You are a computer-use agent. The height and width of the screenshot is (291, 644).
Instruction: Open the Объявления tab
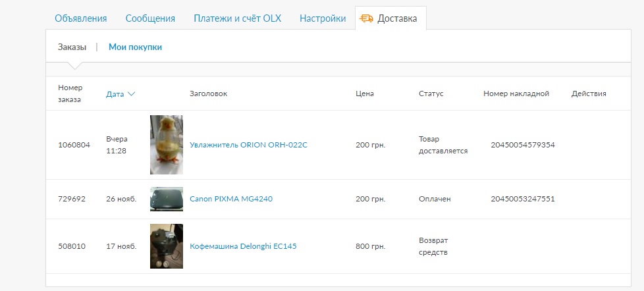81,18
